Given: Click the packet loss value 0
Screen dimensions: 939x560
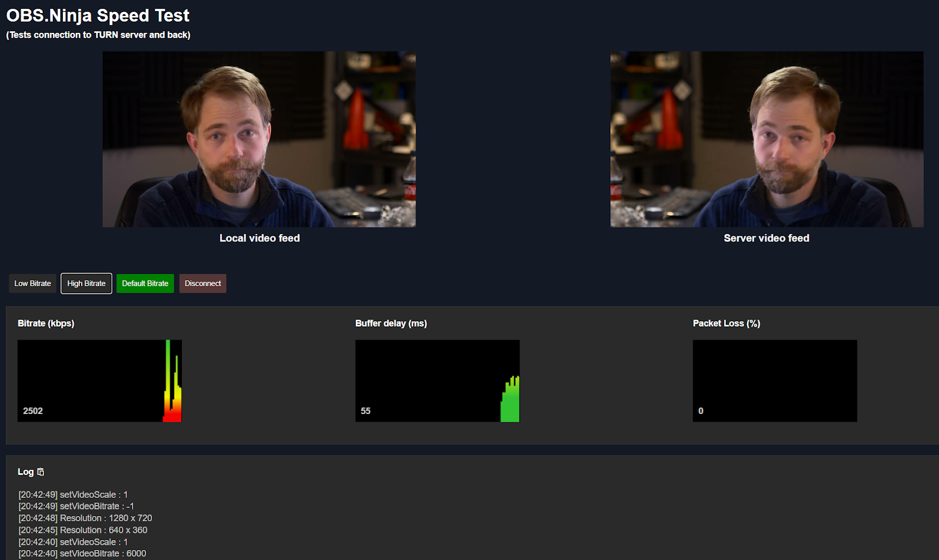Looking at the screenshot, I should pos(701,410).
